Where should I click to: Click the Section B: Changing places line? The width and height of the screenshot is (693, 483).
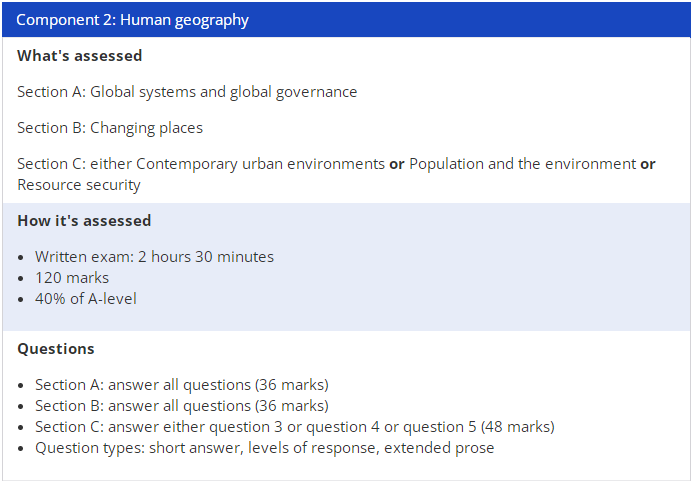click(110, 128)
